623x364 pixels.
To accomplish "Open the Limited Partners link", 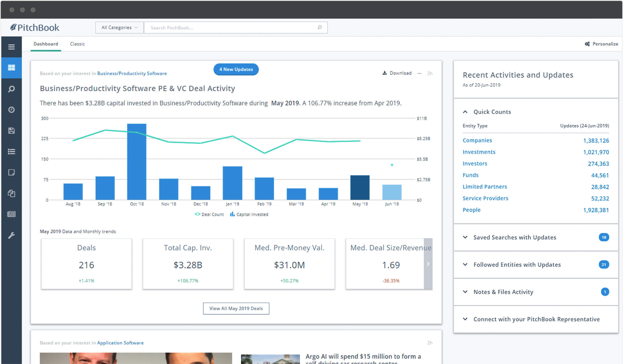I will pyautogui.click(x=485, y=187).
